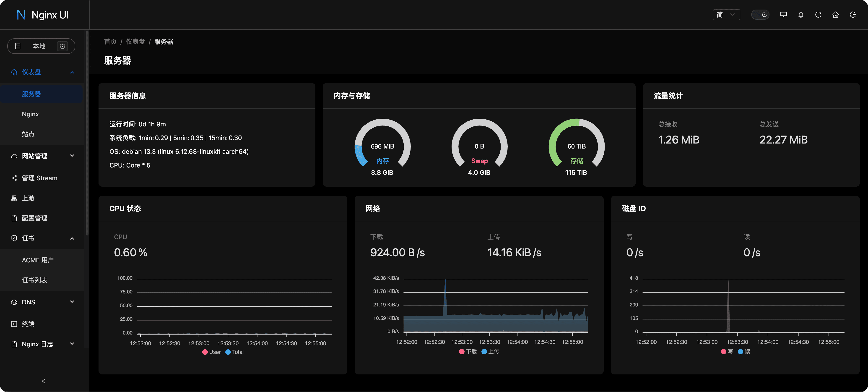Click the dashboard gauge icon beside 本地
The width and height of the screenshot is (868, 392).
[x=62, y=46]
